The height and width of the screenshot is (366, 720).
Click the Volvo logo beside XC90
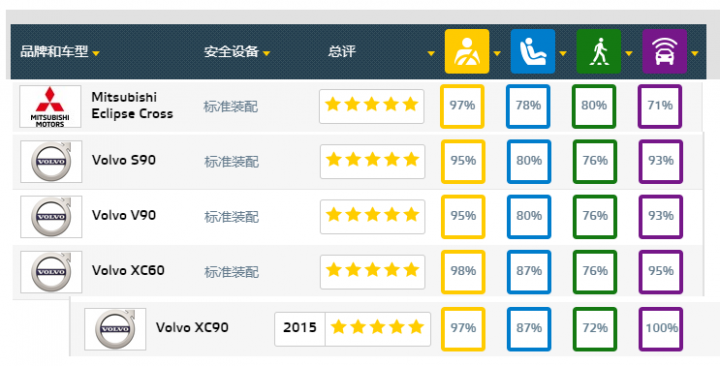(x=115, y=329)
